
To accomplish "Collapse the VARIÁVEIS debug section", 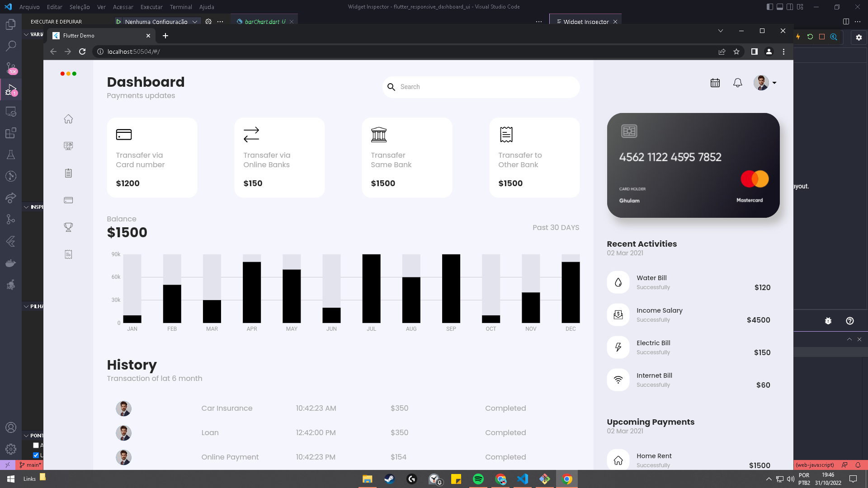I will (x=26, y=34).
